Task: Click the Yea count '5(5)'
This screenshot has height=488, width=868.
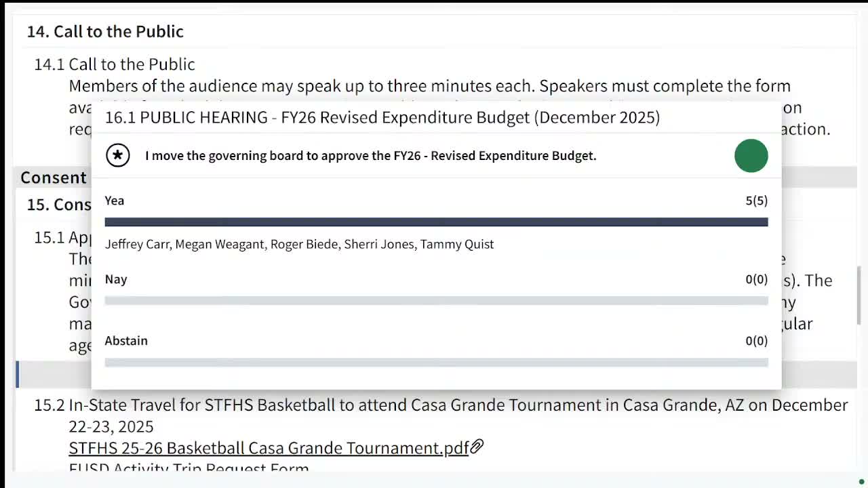Action: coord(757,201)
